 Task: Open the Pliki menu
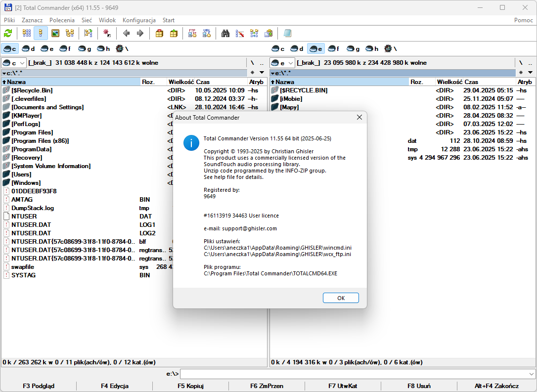(x=9, y=20)
